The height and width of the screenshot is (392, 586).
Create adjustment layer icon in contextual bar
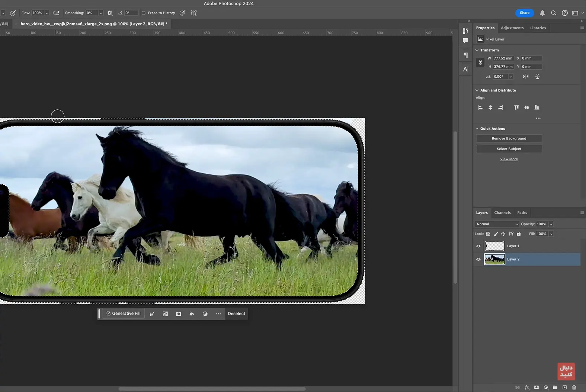205,314
